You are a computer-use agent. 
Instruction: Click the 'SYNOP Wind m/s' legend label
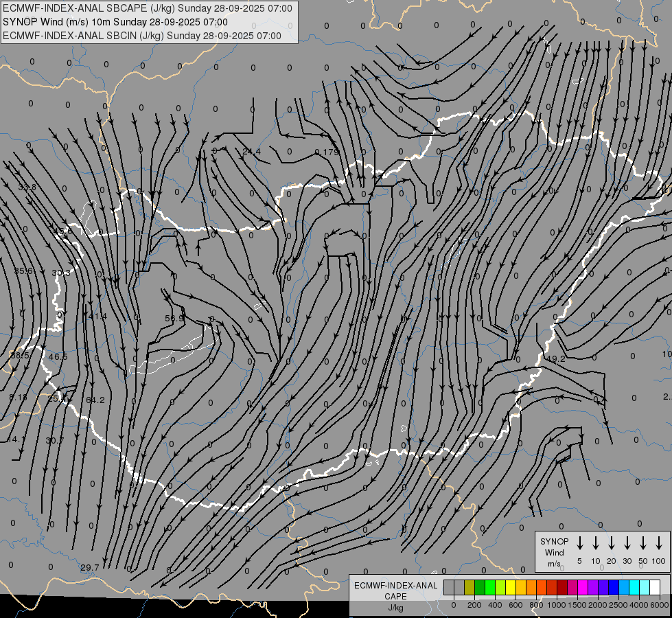coord(554,552)
